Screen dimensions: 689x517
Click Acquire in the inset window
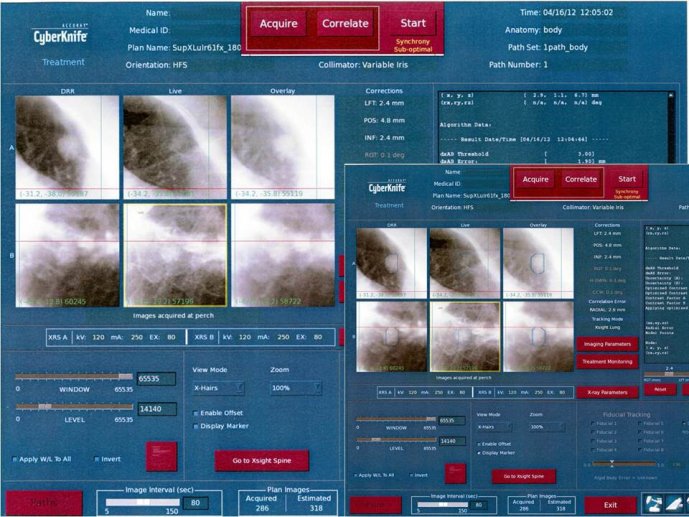(x=535, y=179)
